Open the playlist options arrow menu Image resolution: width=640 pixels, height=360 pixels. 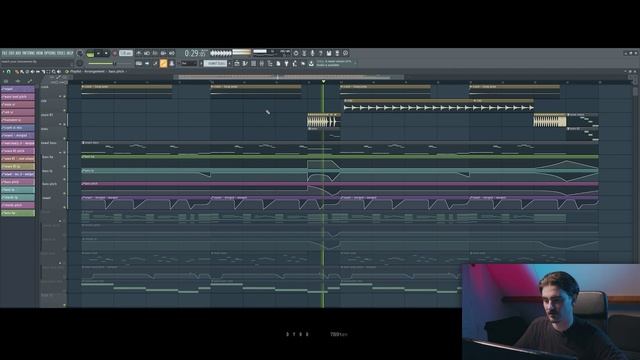4,72
